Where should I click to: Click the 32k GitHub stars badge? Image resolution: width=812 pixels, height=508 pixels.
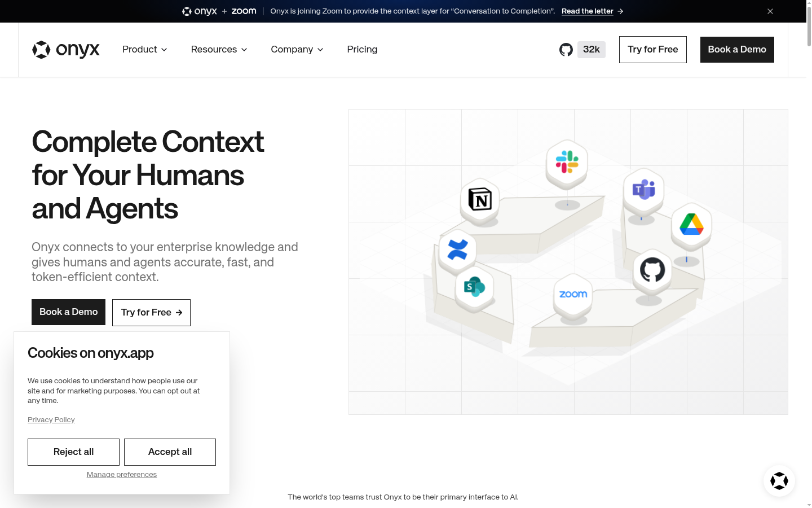click(592, 50)
